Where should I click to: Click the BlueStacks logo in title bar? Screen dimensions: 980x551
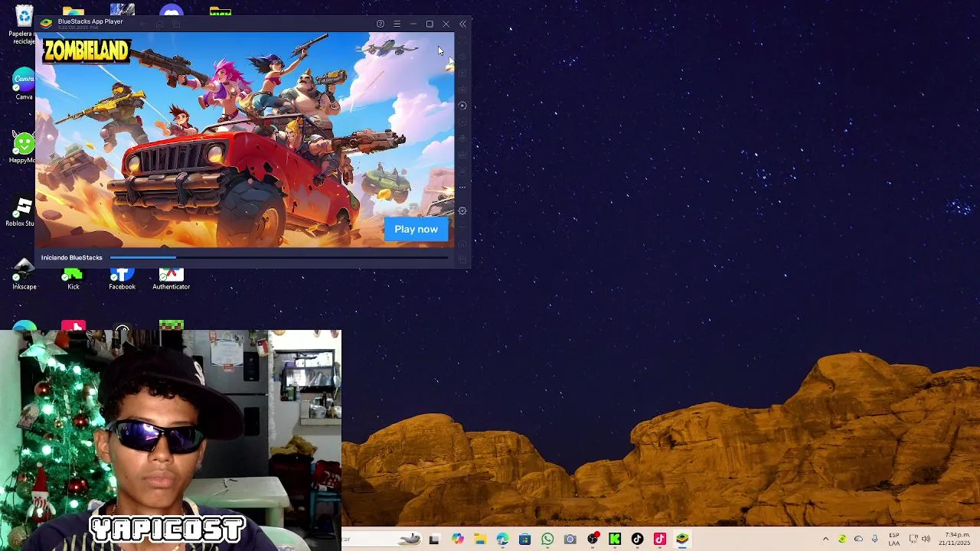[x=46, y=24]
